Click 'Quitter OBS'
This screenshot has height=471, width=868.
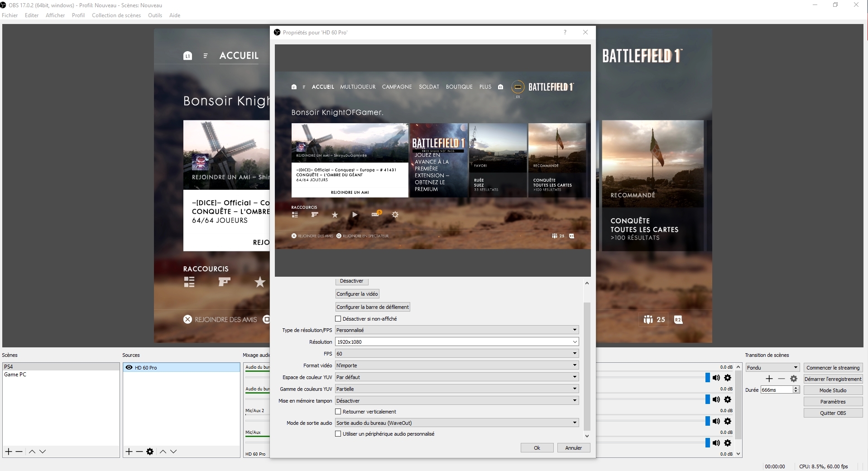[x=833, y=413]
